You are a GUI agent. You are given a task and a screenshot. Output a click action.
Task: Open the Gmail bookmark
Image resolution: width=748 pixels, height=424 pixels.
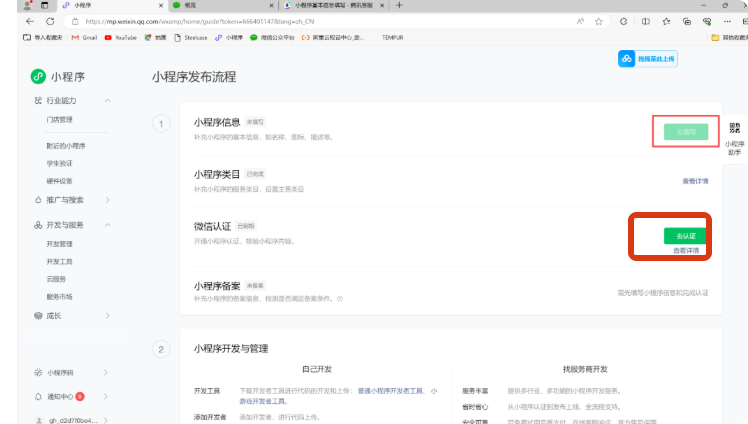84,37
